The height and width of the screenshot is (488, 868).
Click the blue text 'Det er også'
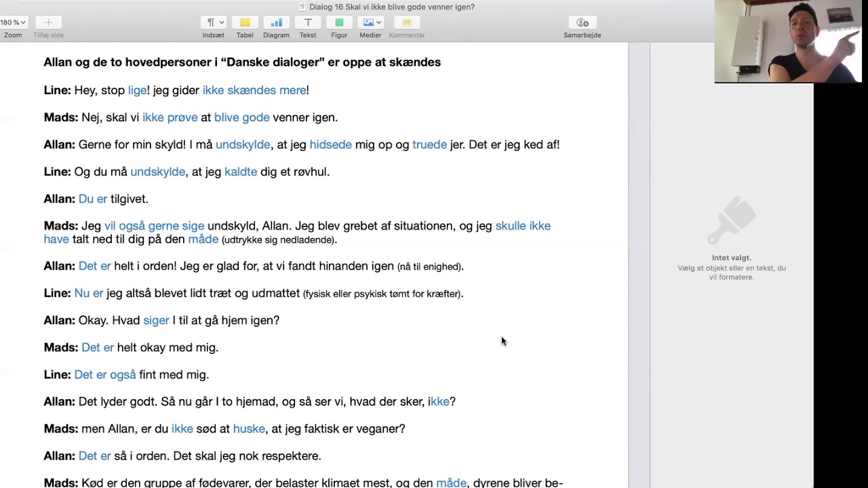[x=105, y=375]
